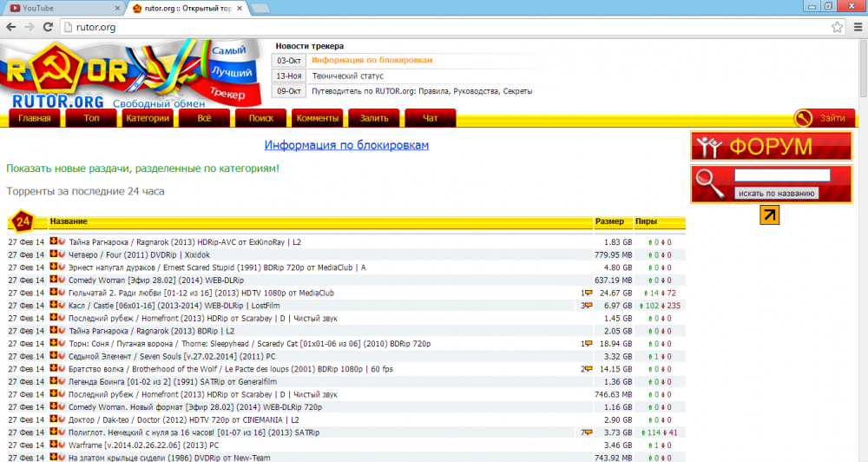This screenshot has height=462, width=868.
Task: Go back with browser back arrow
Action: coord(10,27)
